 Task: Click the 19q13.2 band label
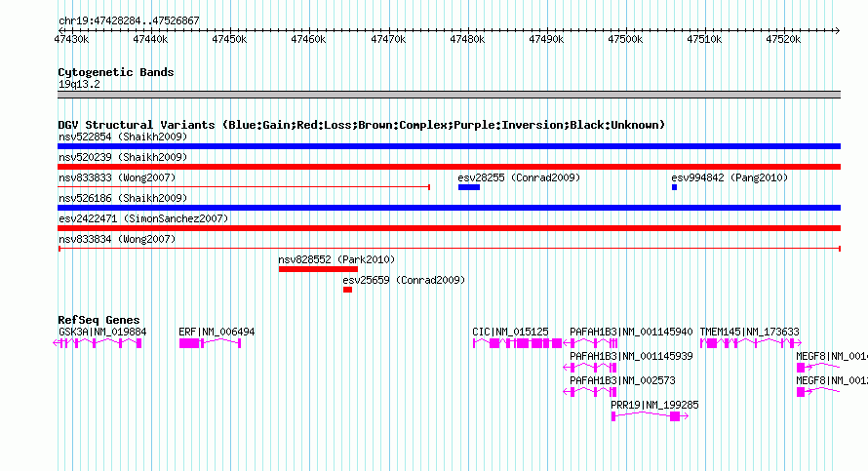point(79,84)
